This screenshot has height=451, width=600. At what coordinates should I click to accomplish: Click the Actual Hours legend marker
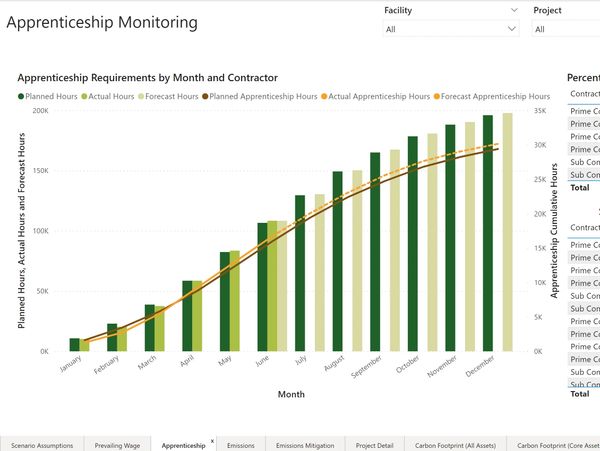point(83,96)
